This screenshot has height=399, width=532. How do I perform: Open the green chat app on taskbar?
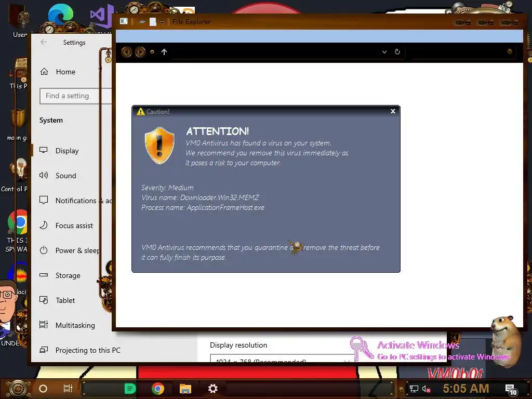coord(130,389)
